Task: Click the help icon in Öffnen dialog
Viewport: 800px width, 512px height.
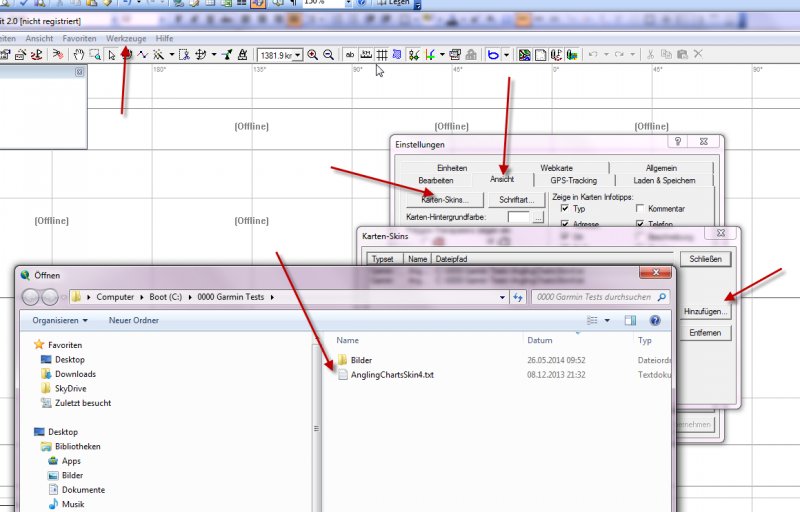Action: pos(655,320)
